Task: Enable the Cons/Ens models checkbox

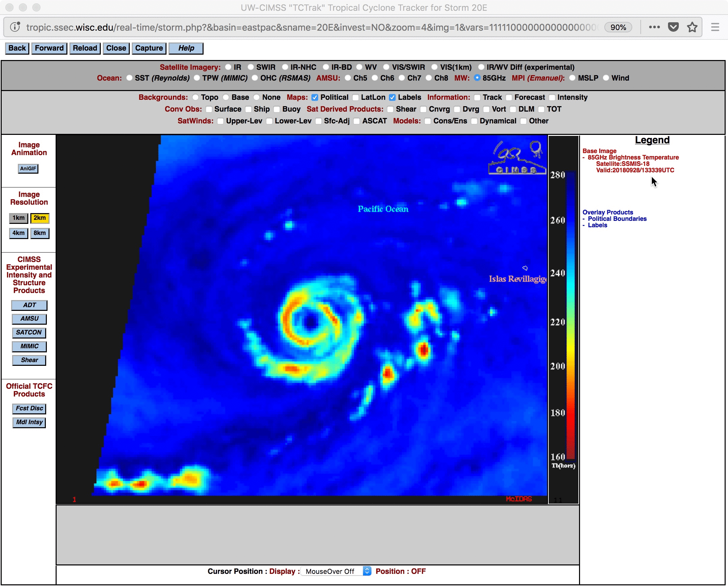Action: pos(428,121)
